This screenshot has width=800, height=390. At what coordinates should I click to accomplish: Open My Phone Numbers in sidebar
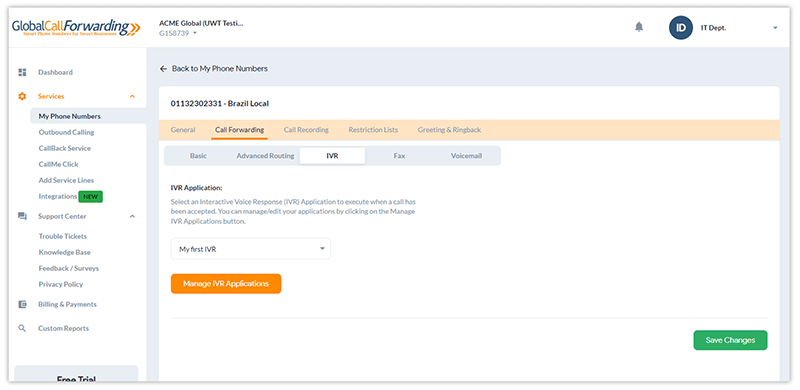tap(69, 116)
